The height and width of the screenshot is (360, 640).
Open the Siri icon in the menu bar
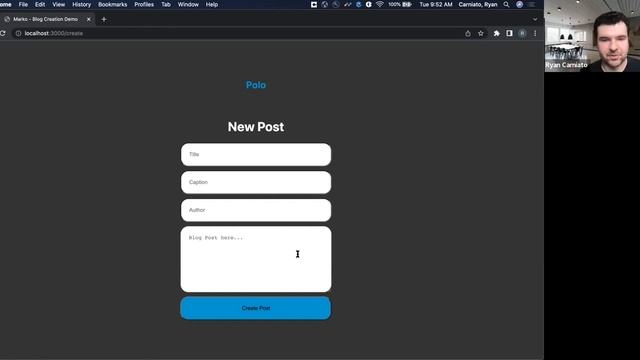pyautogui.click(x=519, y=4)
